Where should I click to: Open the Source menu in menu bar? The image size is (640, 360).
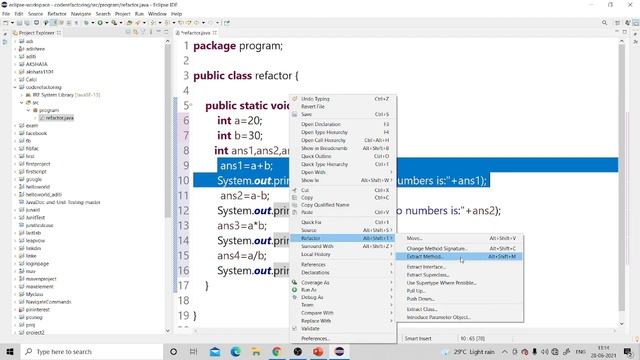point(35,14)
